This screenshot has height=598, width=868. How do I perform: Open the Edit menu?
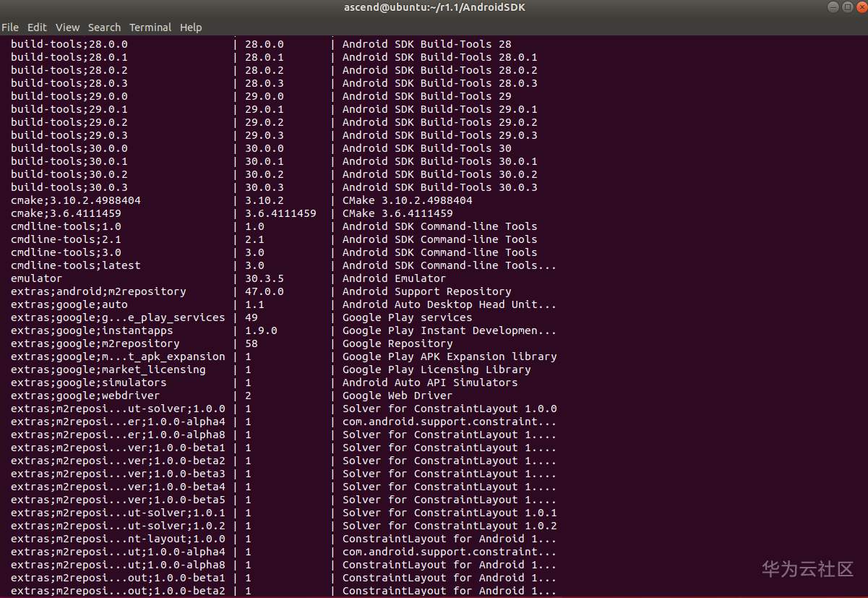37,27
